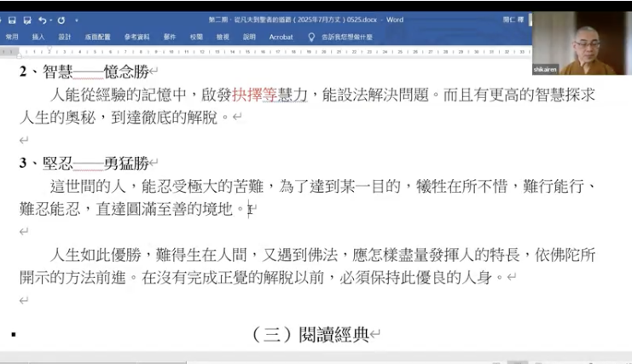Switch to the 常用 ribbon tab
The image size is (632, 364).
[12, 38]
